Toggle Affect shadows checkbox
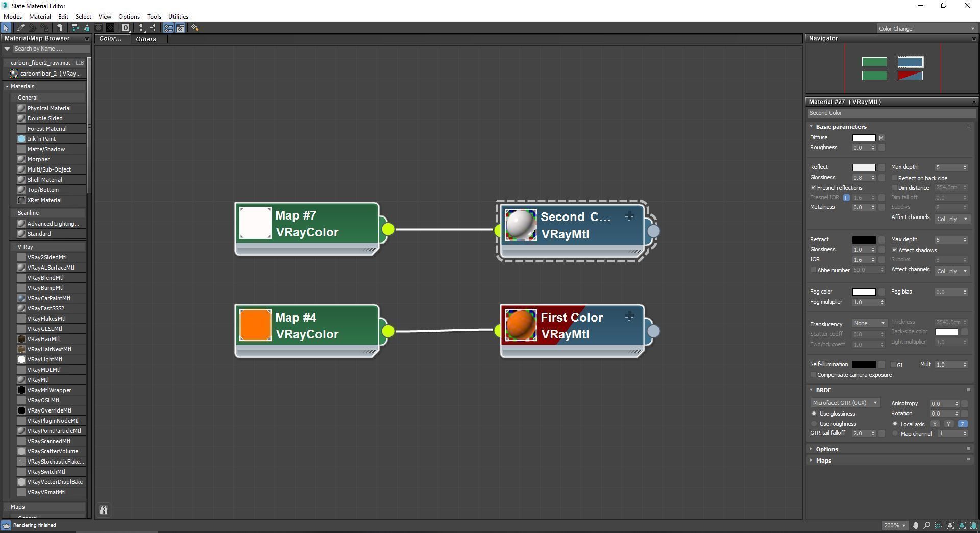This screenshot has height=533, width=980. point(895,250)
